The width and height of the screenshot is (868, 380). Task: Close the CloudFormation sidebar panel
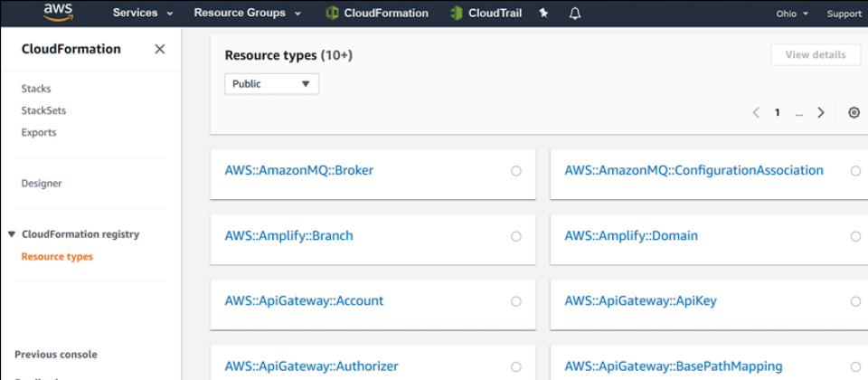tap(160, 49)
